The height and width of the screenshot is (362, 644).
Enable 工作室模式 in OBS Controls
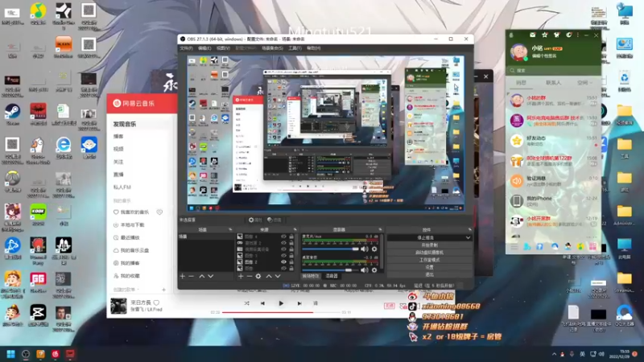pos(429,260)
